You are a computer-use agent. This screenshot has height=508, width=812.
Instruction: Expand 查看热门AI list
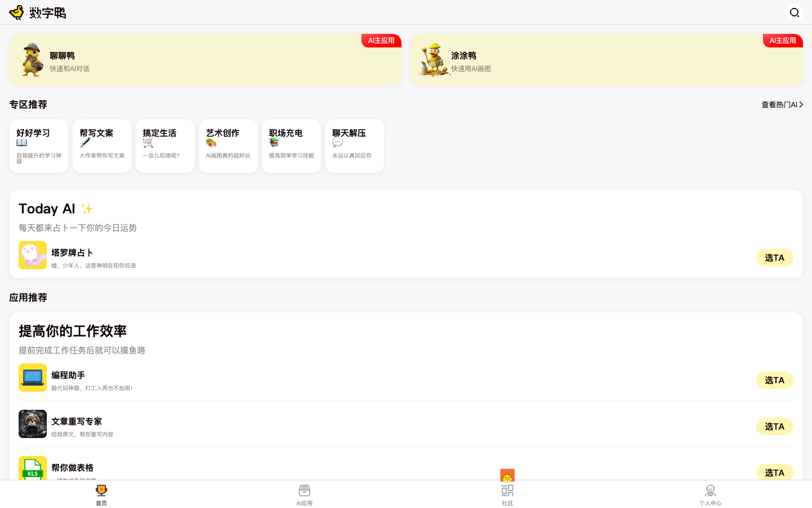[x=782, y=104]
